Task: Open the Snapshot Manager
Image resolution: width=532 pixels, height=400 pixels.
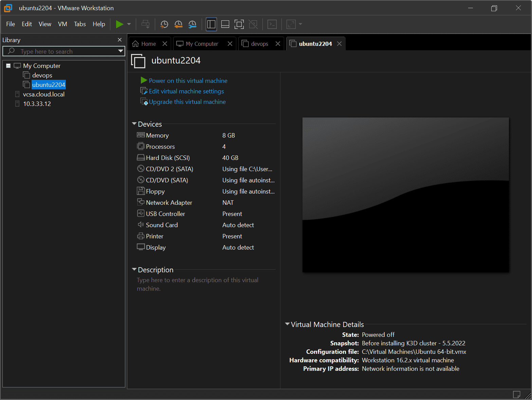Action: (x=192, y=24)
